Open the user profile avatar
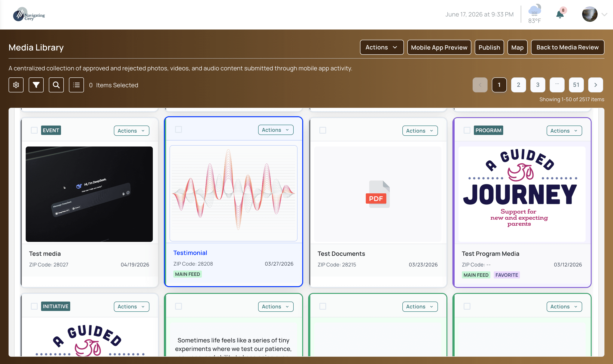613x364 pixels. tap(590, 14)
